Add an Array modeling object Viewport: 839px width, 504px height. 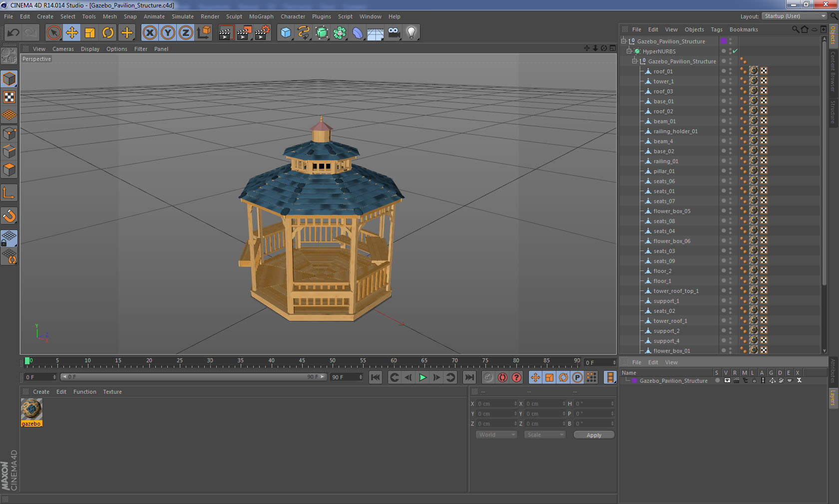point(340,33)
